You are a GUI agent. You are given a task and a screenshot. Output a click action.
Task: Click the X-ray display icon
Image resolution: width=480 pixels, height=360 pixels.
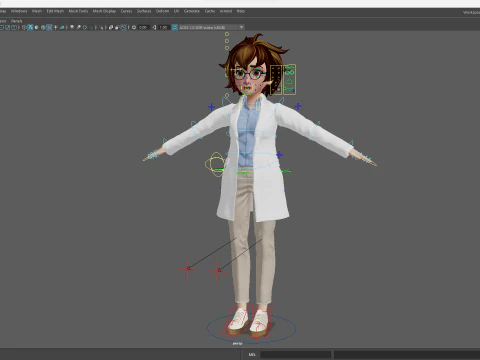coord(111,27)
